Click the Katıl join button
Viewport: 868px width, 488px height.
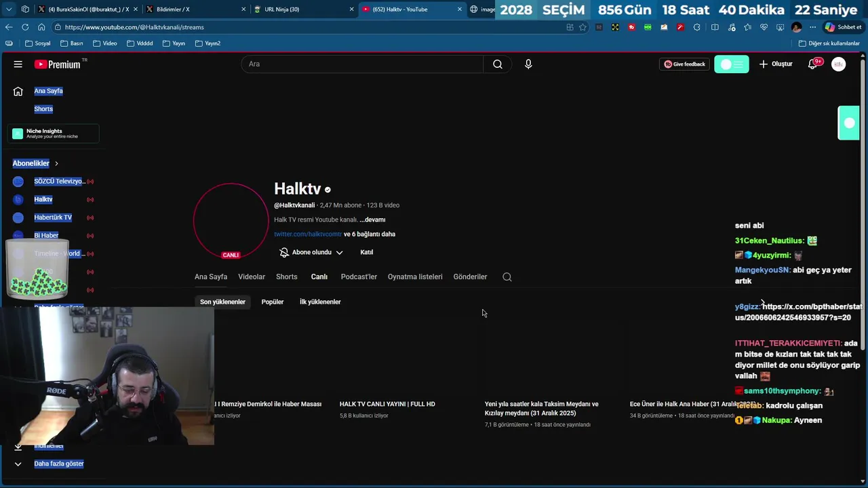[367, 252]
